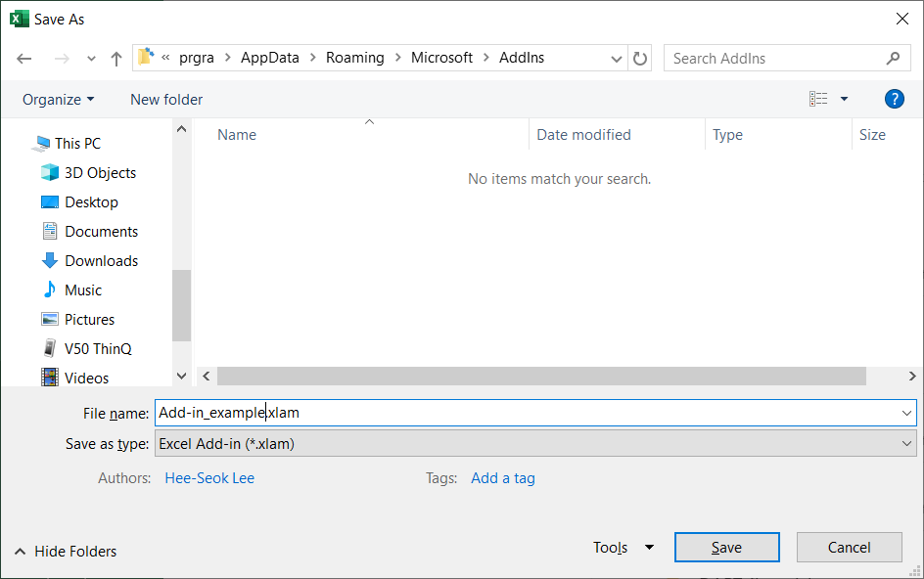Screen dimensions: 924x579
Task: Go back using the left arrow
Action: coord(24,59)
